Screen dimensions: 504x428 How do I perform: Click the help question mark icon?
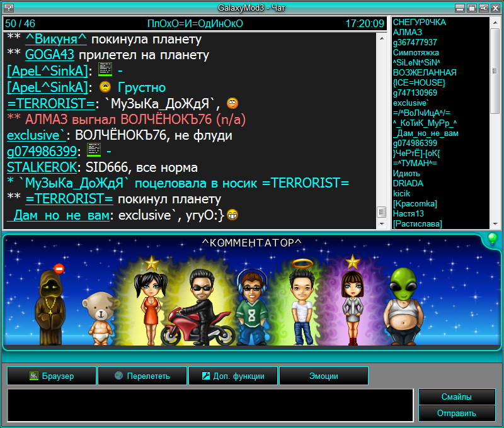pos(9,8)
